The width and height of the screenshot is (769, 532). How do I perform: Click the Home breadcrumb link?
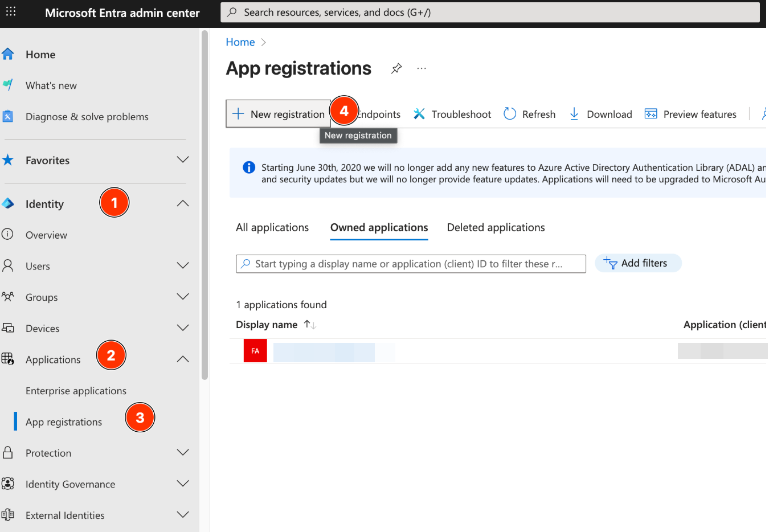point(240,42)
